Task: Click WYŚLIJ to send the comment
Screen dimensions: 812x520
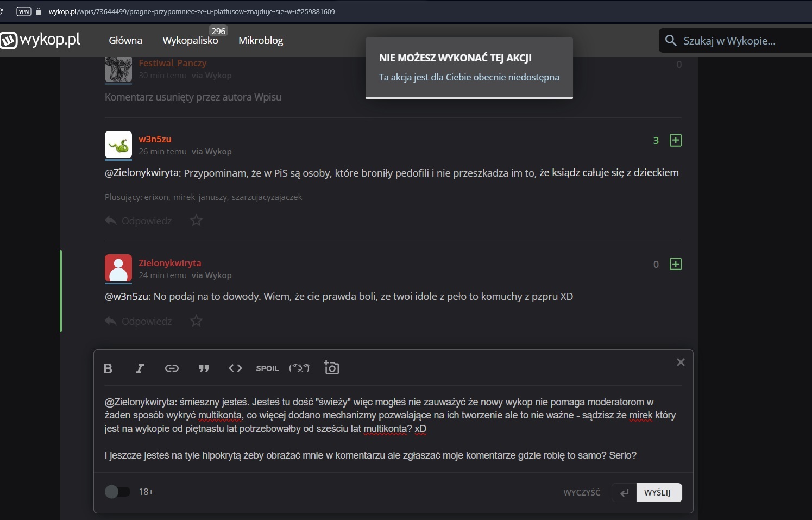Action: coord(658,492)
